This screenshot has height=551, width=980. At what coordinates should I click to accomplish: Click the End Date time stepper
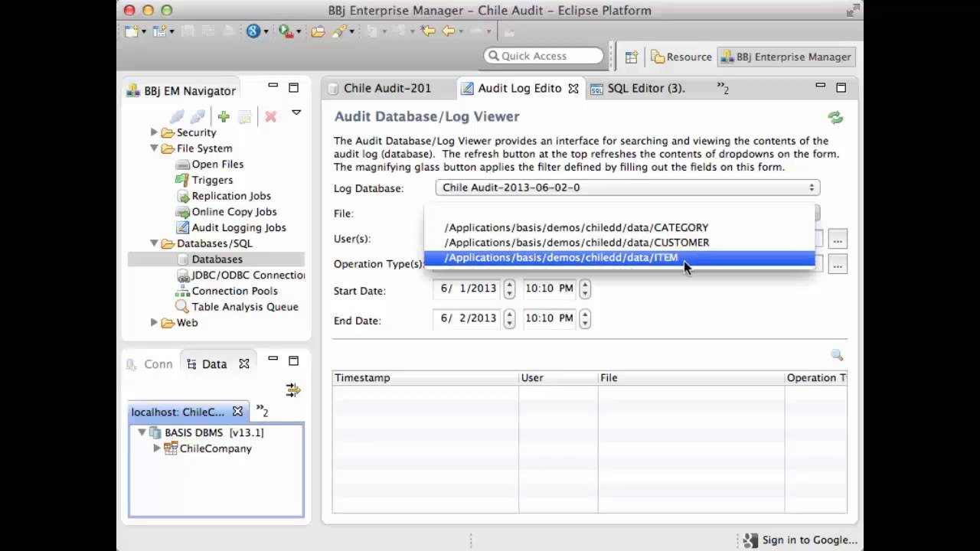(585, 318)
